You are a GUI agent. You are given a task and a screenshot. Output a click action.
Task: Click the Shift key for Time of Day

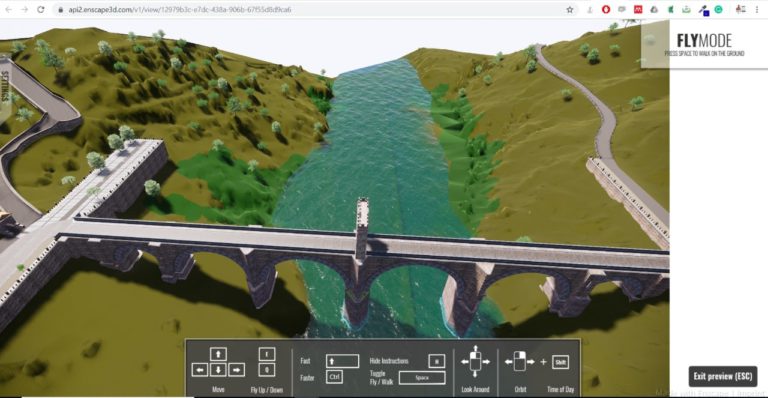tap(560, 362)
